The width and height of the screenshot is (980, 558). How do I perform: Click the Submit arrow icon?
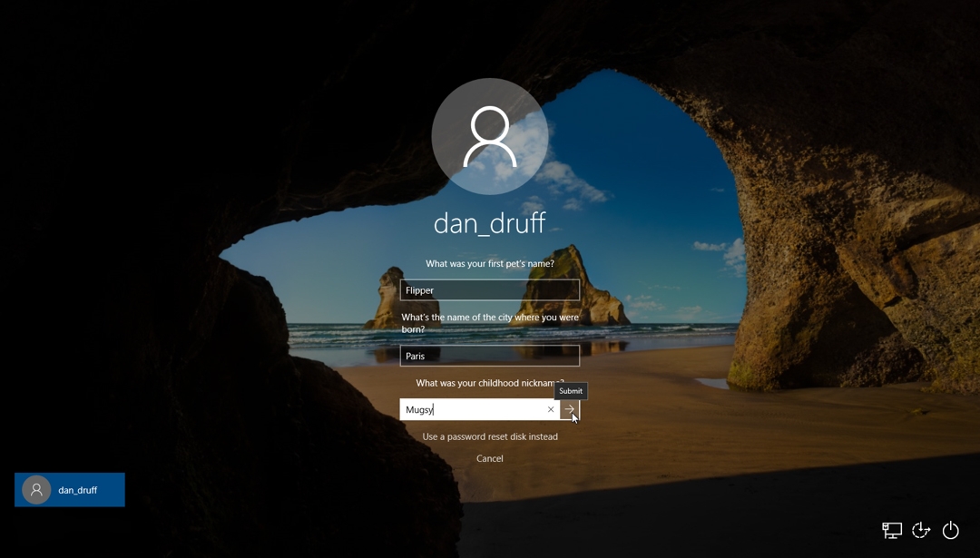click(571, 410)
